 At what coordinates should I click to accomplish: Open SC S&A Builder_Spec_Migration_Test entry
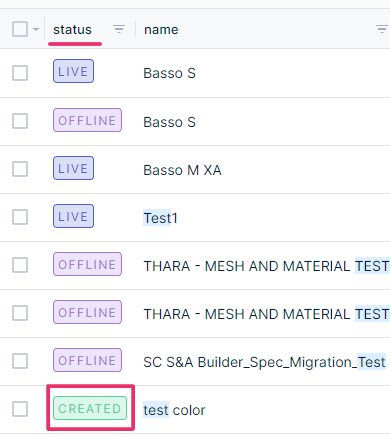[264, 362]
